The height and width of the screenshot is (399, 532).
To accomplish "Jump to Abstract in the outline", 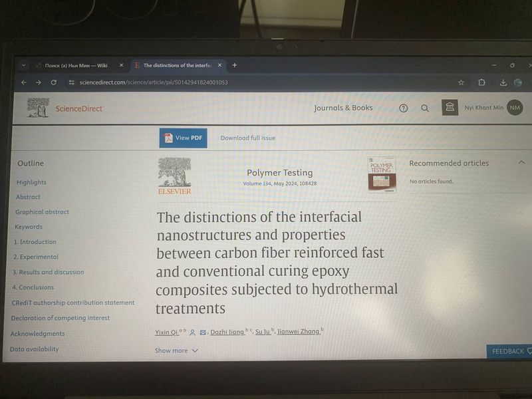I will (28, 197).
